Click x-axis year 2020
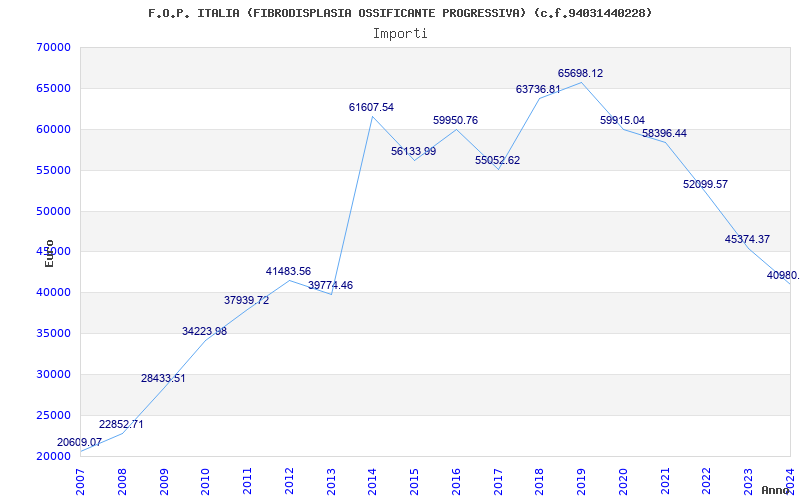The image size is (800, 500). tap(623, 482)
